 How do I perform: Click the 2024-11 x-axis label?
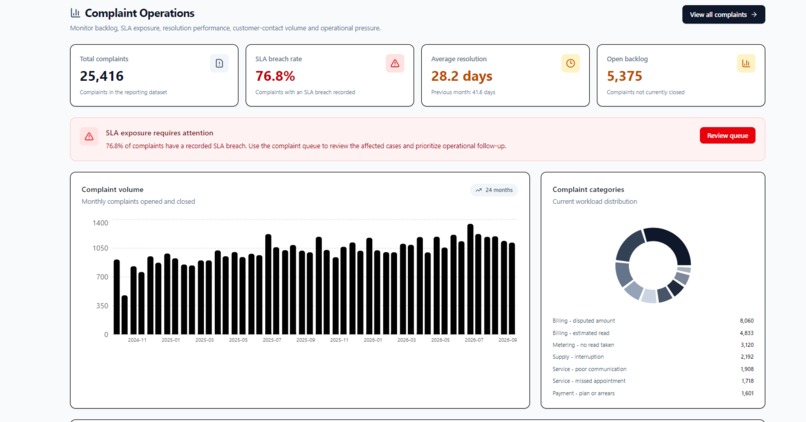137,340
